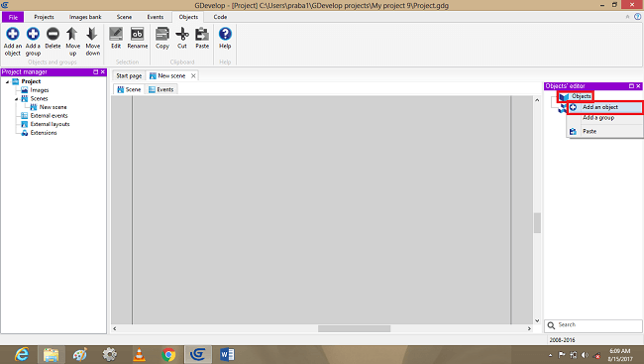This screenshot has height=364, width=644.
Task: Click the Rename ribbon icon
Action: tap(137, 34)
